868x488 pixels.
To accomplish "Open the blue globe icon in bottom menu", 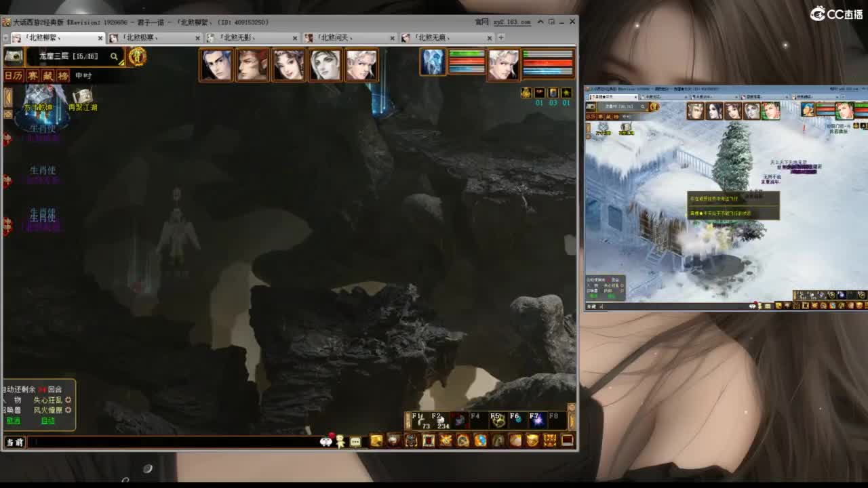I will coord(480,441).
